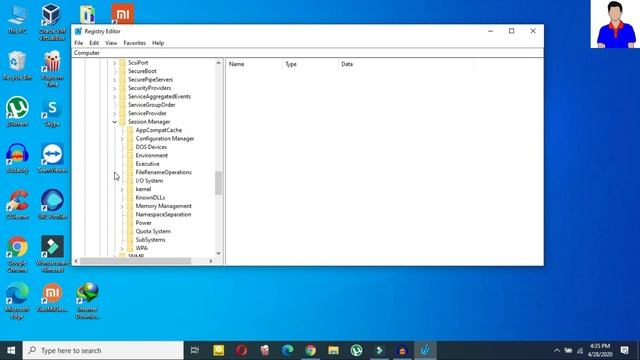Click Registry Editor taskbar button

(425, 350)
